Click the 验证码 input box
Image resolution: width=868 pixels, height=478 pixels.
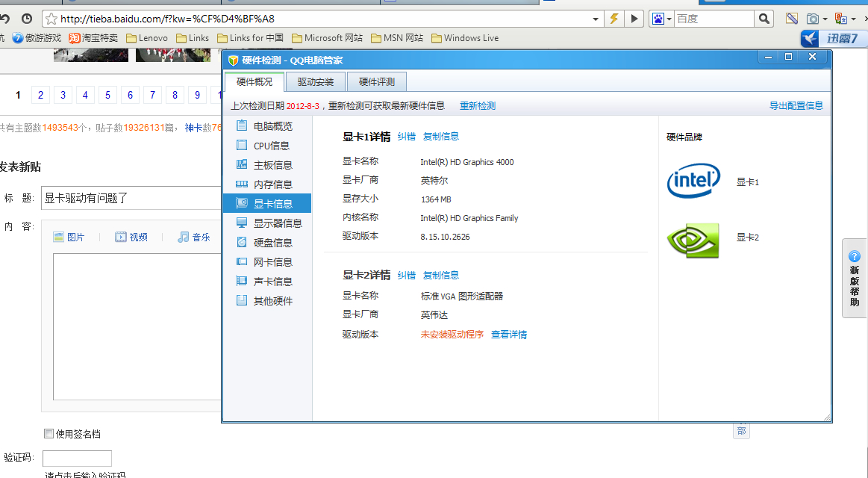click(x=77, y=458)
